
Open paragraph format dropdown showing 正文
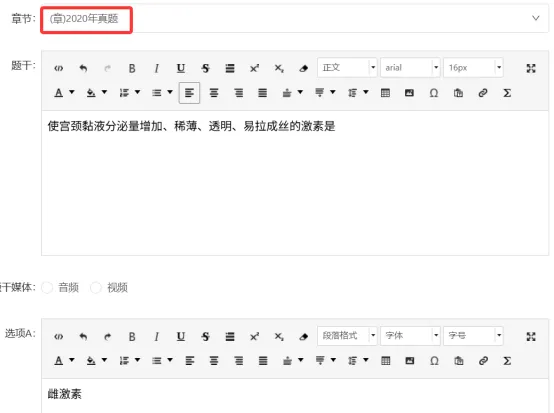pyautogui.click(x=347, y=67)
